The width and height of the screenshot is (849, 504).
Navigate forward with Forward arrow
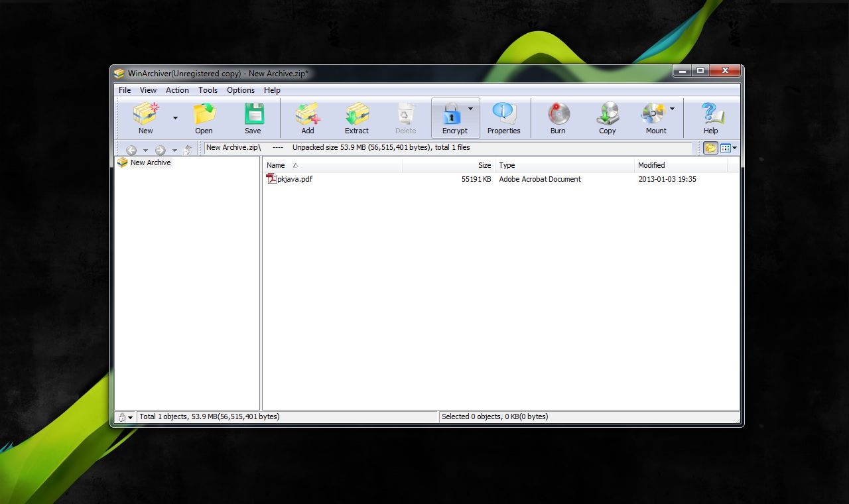point(160,150)
